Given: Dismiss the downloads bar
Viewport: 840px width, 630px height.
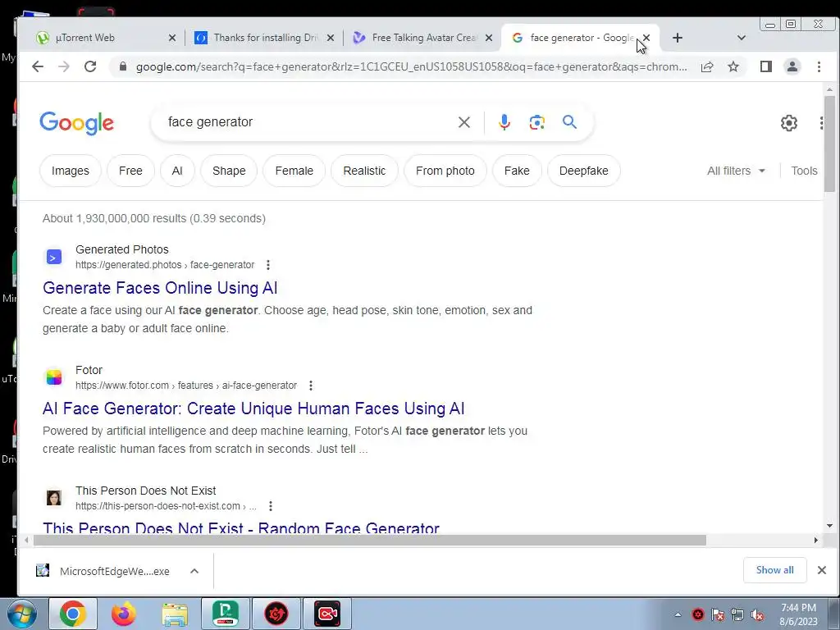Looking at the screenshot, I should point(822,570).
